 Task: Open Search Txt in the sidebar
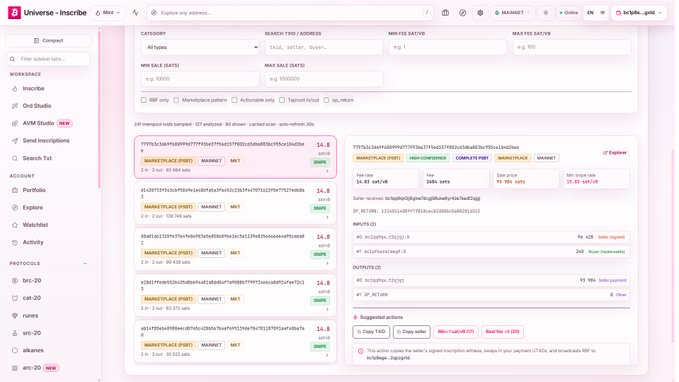coord(37,158)
